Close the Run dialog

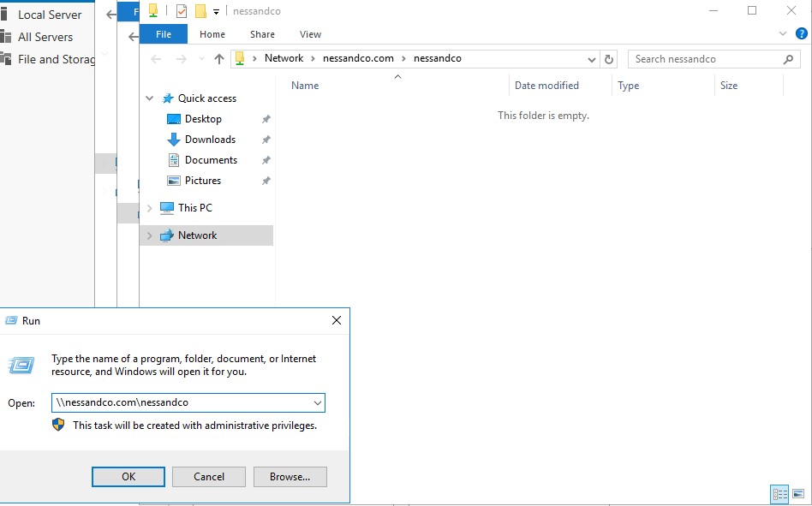337,320
